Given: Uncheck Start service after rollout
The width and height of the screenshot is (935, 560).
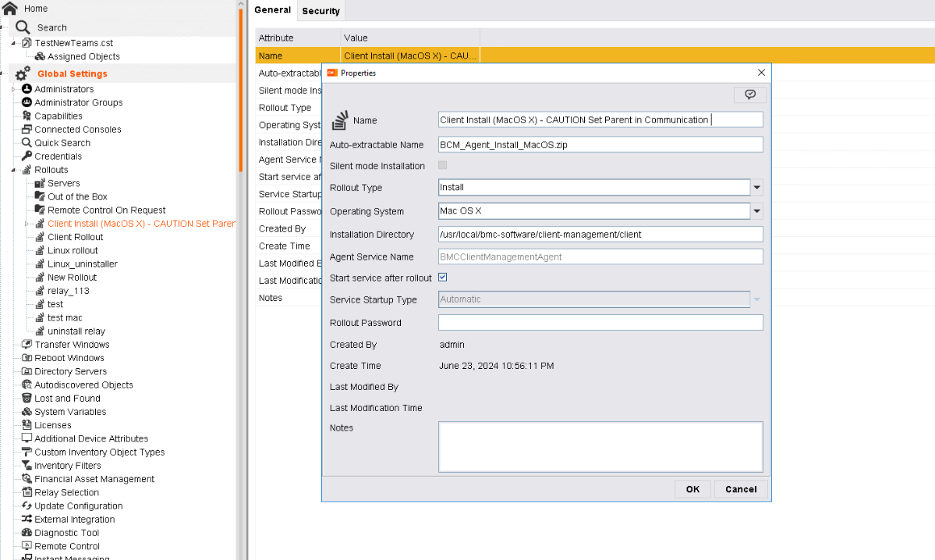Looking at the screenshot, I should point(442,278).
